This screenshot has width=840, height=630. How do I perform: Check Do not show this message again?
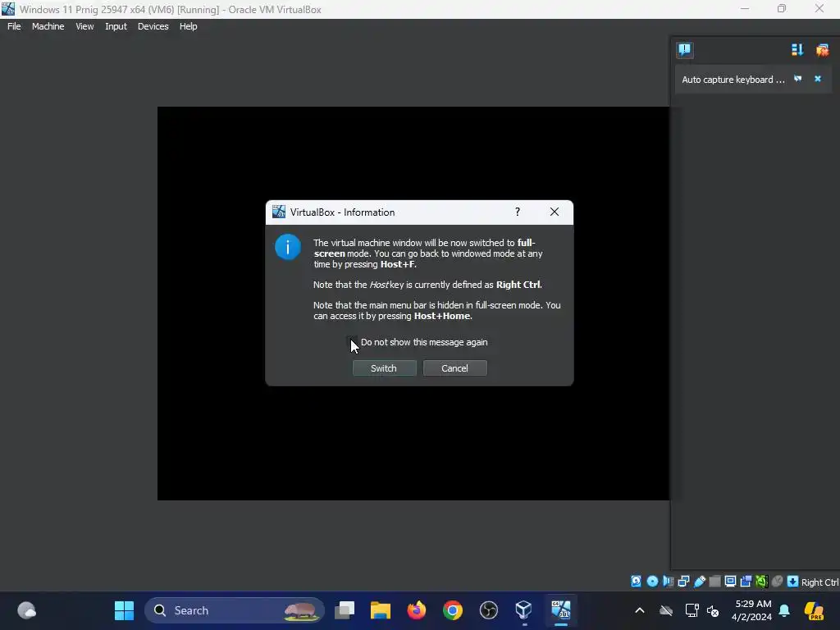351,342
